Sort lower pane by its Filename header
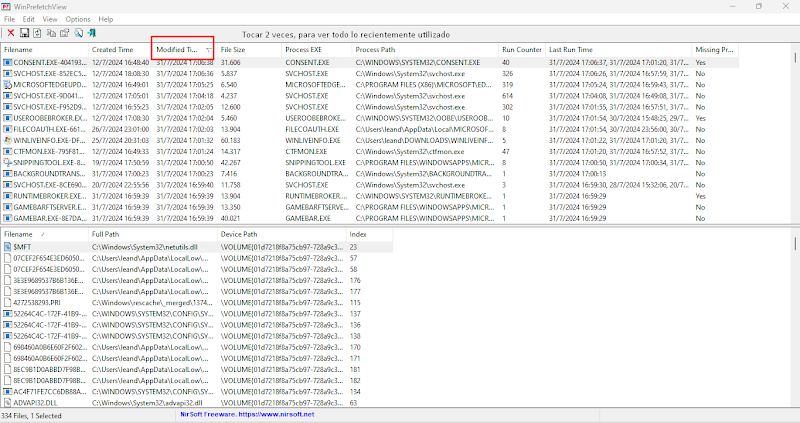Viewport: 800px width, 423px height. click(45, 234)
